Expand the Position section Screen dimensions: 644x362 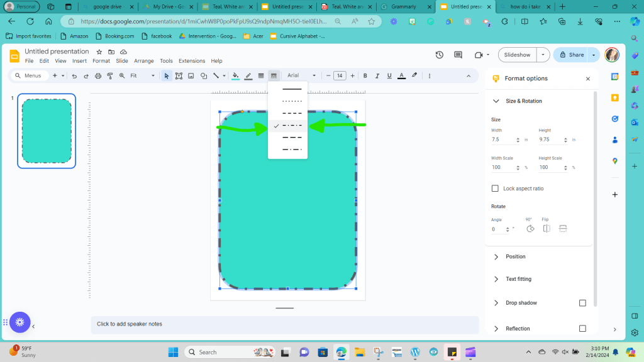515,256
